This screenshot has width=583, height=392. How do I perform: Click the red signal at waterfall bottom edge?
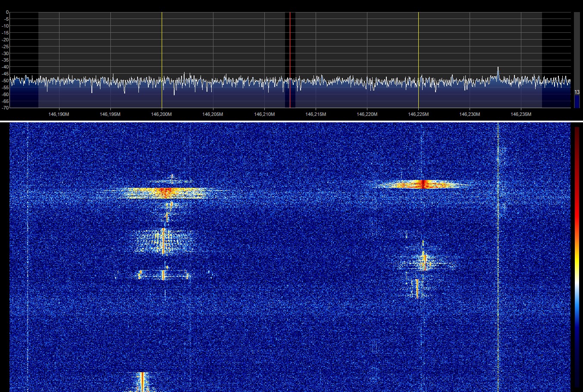tap(142, 383)
